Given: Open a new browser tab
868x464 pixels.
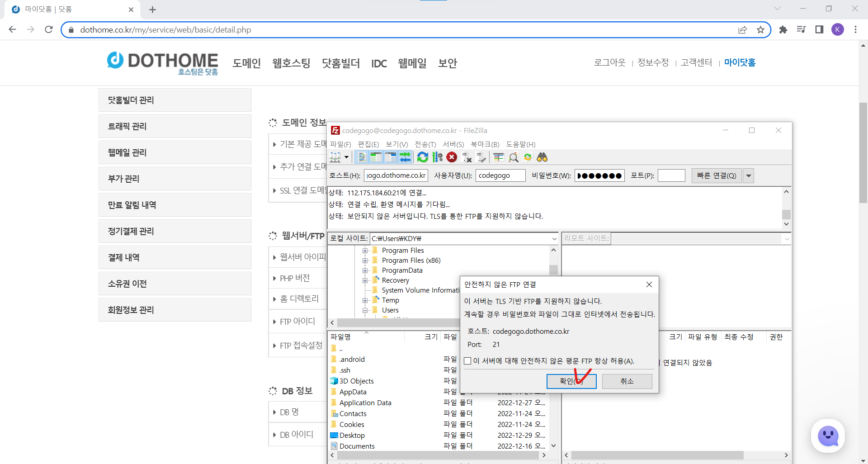Looking at the screenshot, I should [x=152, y=9].
